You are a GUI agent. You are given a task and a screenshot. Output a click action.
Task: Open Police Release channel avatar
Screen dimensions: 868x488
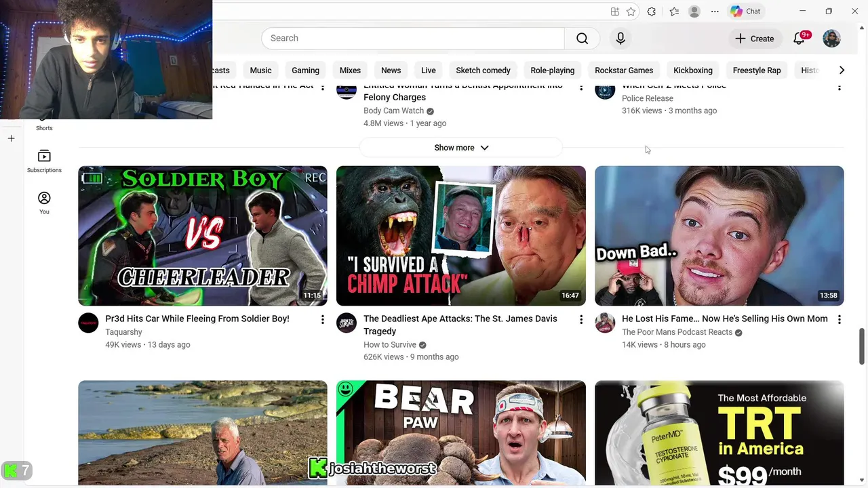pyautogui.click(x=605, y=90)
